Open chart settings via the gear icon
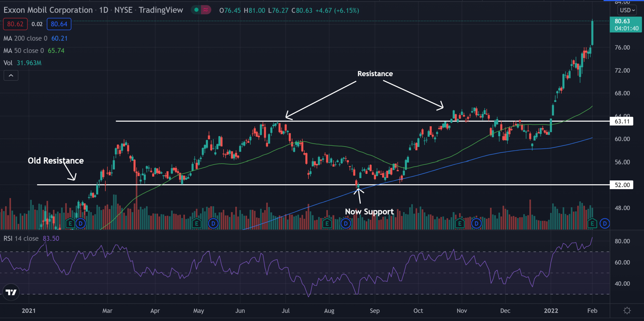The height and width of the screenshot is (321, 644). (x=627, y=311)
